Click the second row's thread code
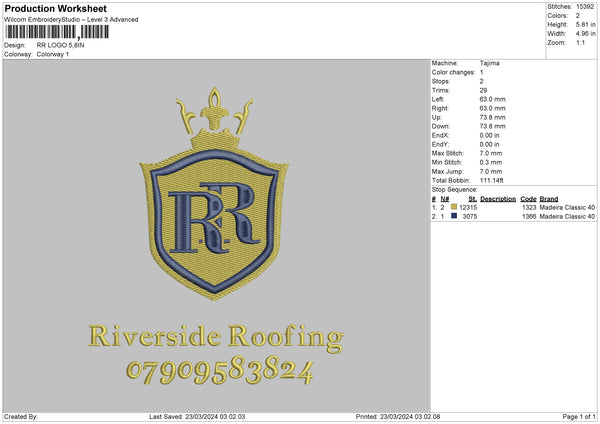Screen dimensions: 600x424 529,217
